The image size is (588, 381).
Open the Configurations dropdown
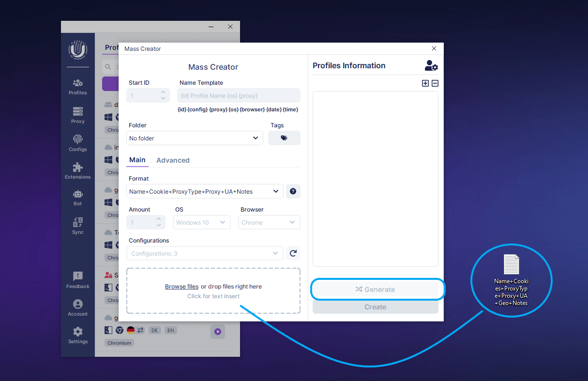point(205,253)
